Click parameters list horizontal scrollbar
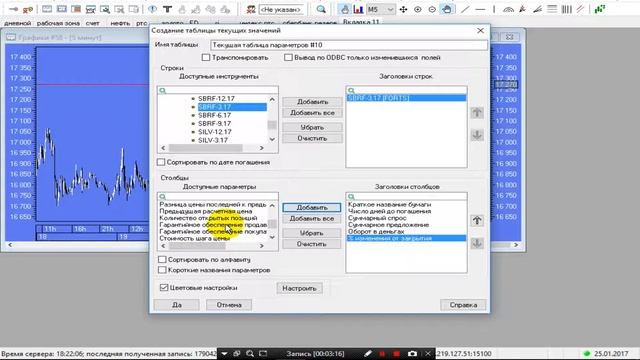 click(212, 246)
